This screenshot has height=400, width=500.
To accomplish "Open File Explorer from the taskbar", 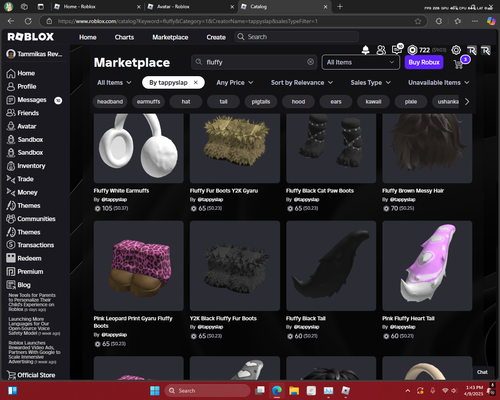I will tap(294, 391).
